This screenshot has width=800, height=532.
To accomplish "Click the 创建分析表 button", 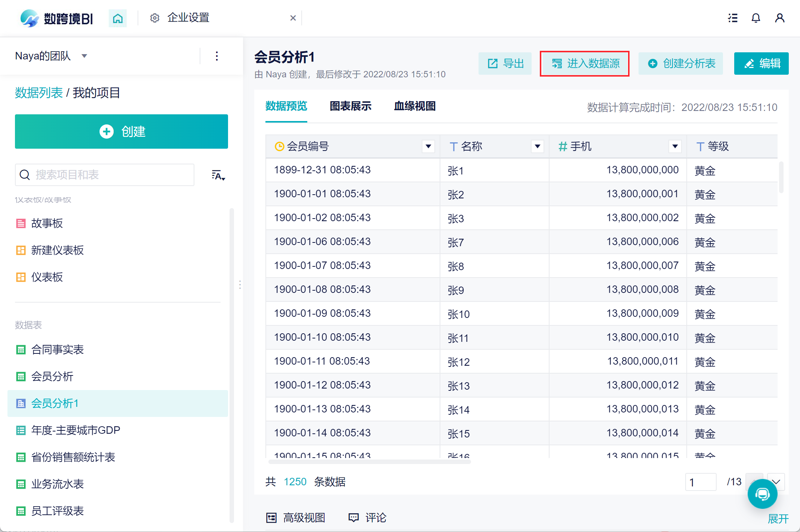I will 681,64.
